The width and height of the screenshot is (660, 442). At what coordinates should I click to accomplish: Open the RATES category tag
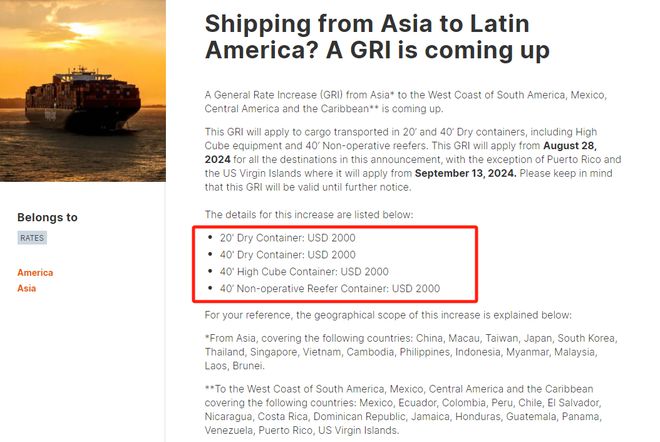[33, 238]
